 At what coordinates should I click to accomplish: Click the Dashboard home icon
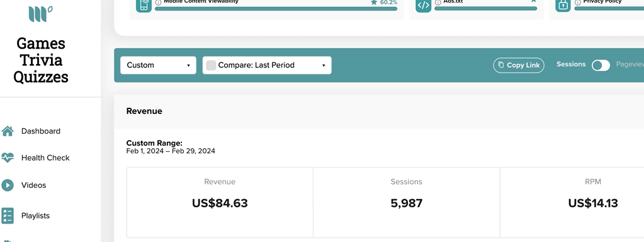coord(8,131)
